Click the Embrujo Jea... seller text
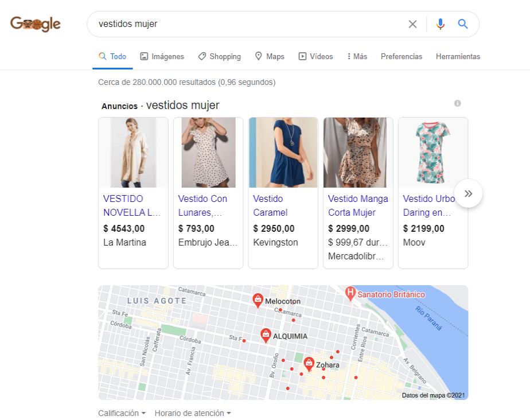 (208, 243)
